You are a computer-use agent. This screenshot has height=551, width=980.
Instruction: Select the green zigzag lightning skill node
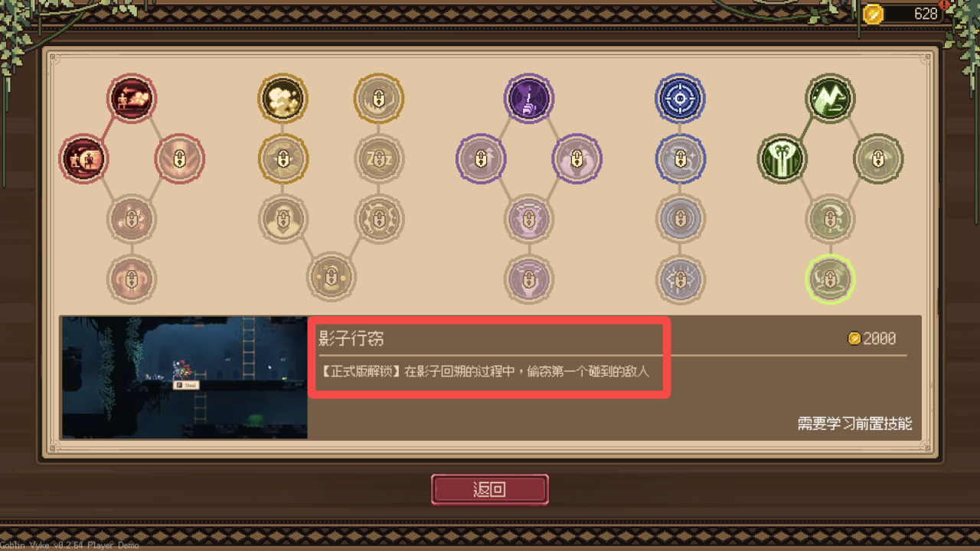(x=831, y=99)
